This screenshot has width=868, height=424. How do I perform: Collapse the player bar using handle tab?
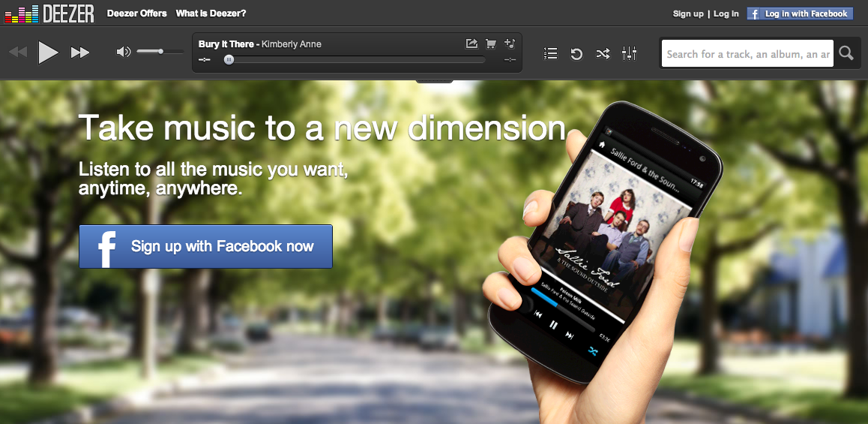[435, 81]
